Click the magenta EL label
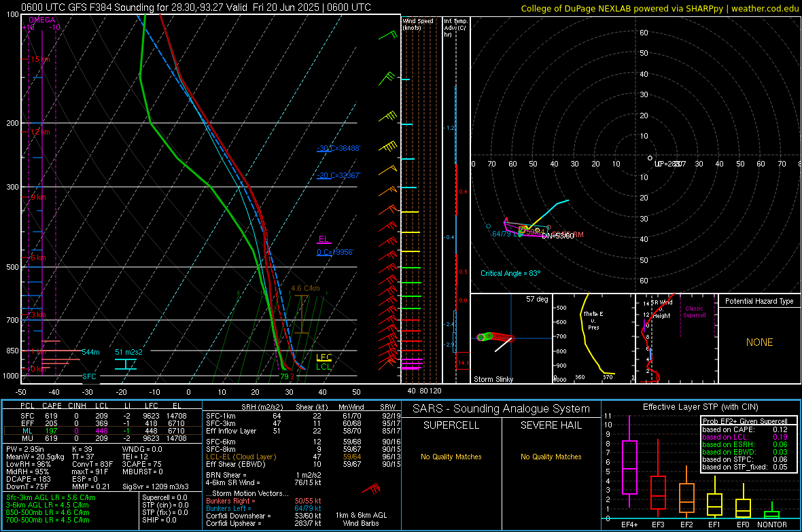Viewport: 802px width, 532px height. click(324, 239)
